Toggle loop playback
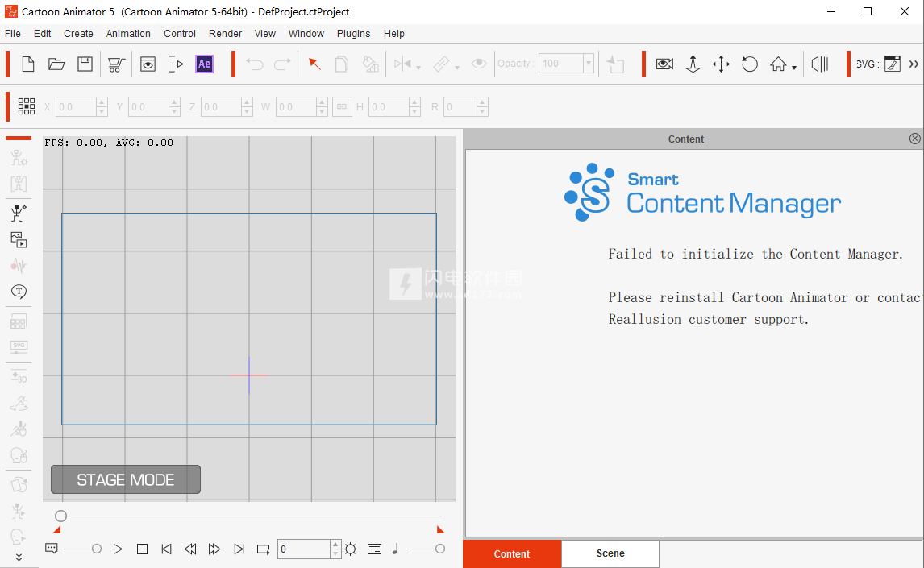 264,549
